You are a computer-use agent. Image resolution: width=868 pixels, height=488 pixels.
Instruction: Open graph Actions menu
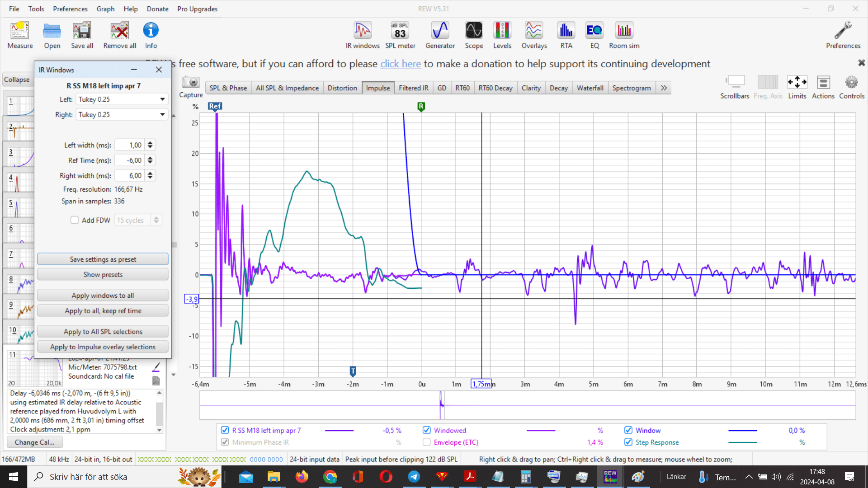point(823,87)
